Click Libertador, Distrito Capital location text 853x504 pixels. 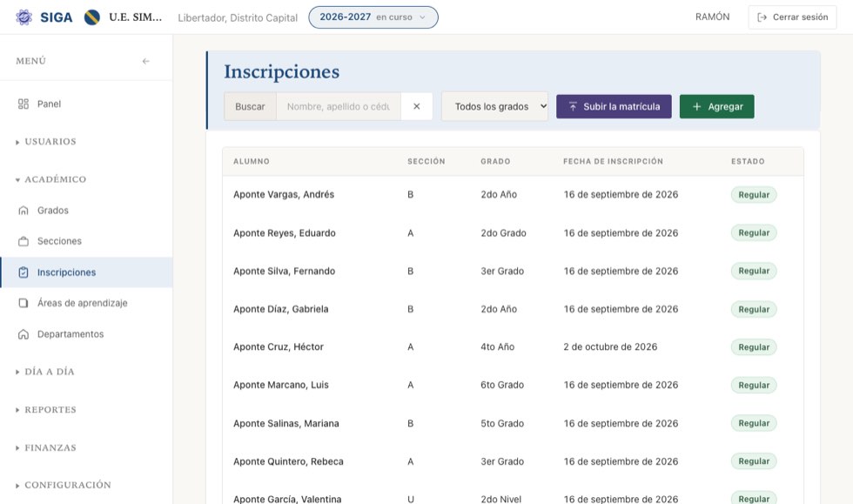pos(238,18)
